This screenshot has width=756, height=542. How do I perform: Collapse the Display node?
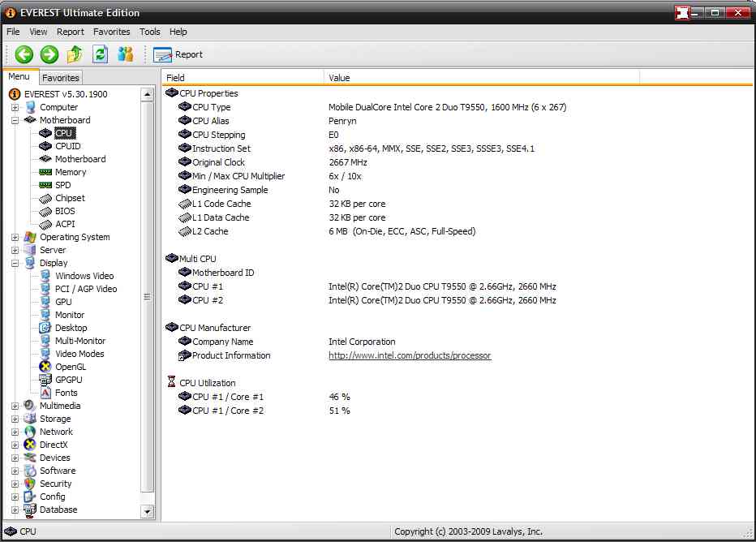click(x=15, y=263)
